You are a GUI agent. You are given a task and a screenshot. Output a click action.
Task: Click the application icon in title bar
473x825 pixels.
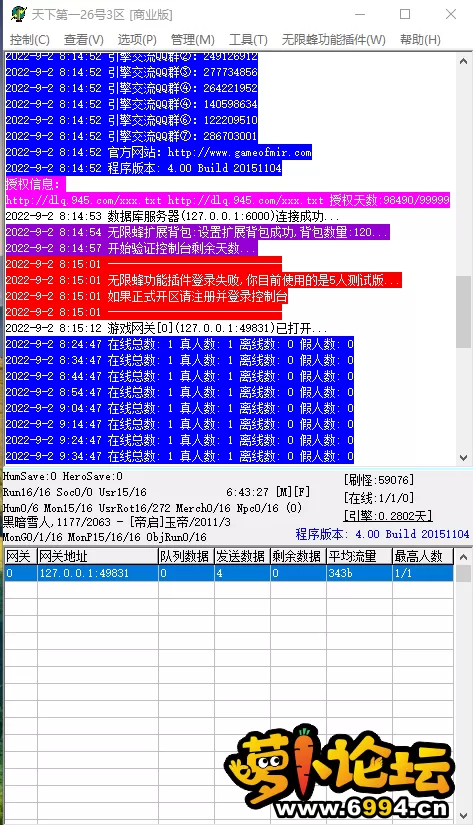click(18, 14)
